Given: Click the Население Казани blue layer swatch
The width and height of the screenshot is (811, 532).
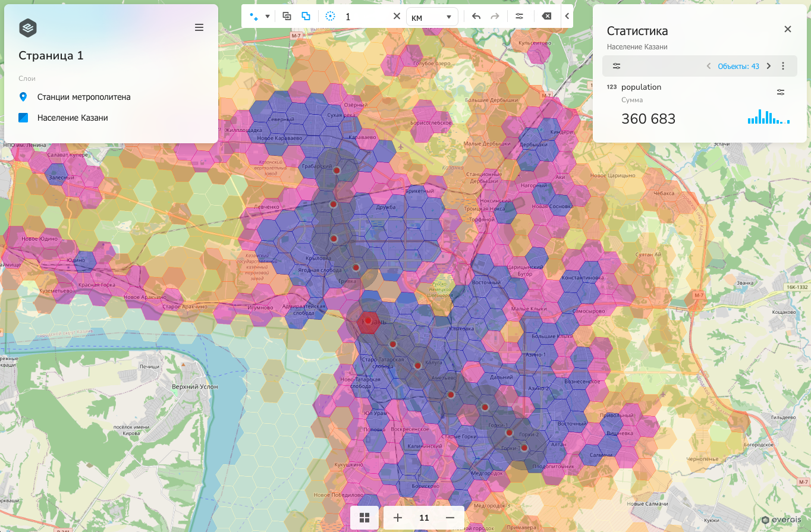Looking at the screenshot, I should click(23, 118).
